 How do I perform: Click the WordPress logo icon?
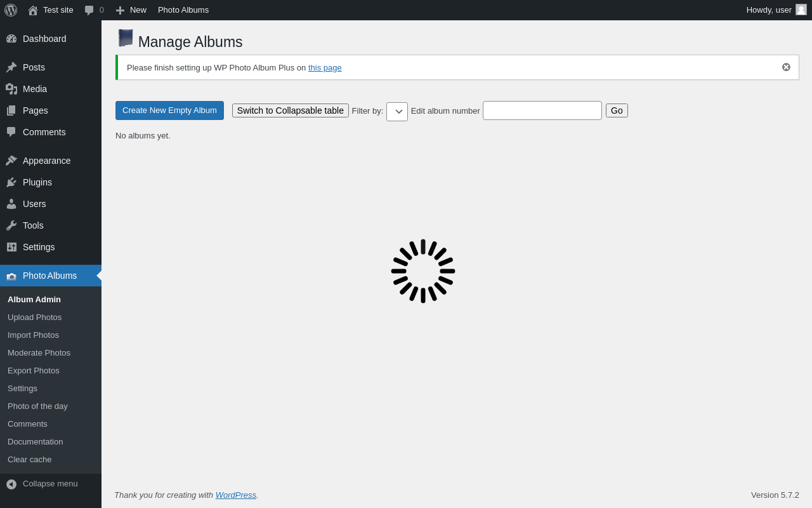tap(11, 10)
